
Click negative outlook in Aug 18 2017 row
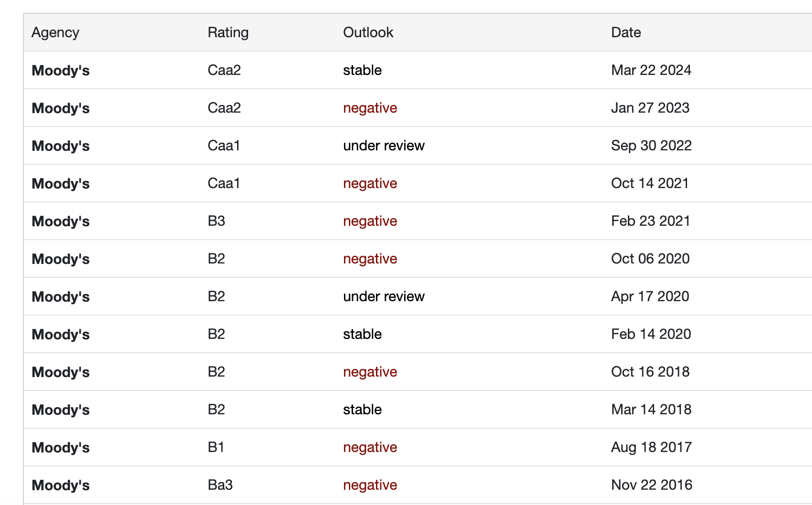[370, 447]
